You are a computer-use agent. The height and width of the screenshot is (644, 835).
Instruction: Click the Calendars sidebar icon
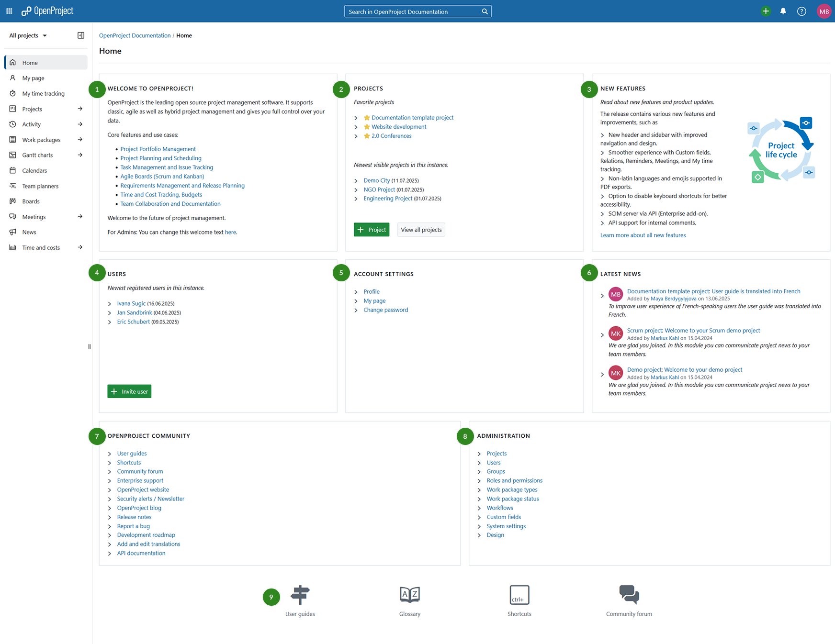pos(13,170)
